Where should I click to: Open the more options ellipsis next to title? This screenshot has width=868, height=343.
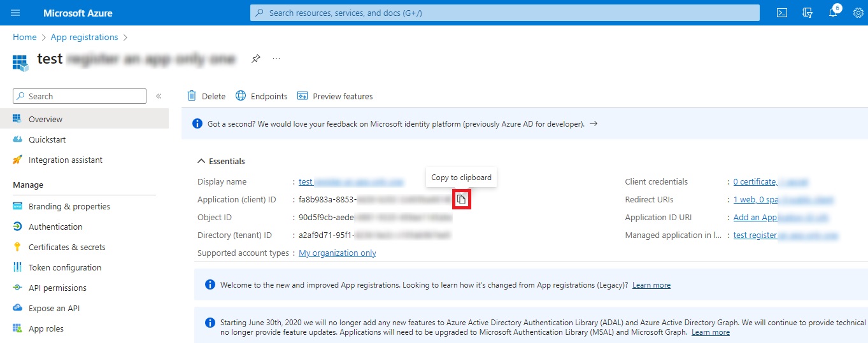(276, 59)
